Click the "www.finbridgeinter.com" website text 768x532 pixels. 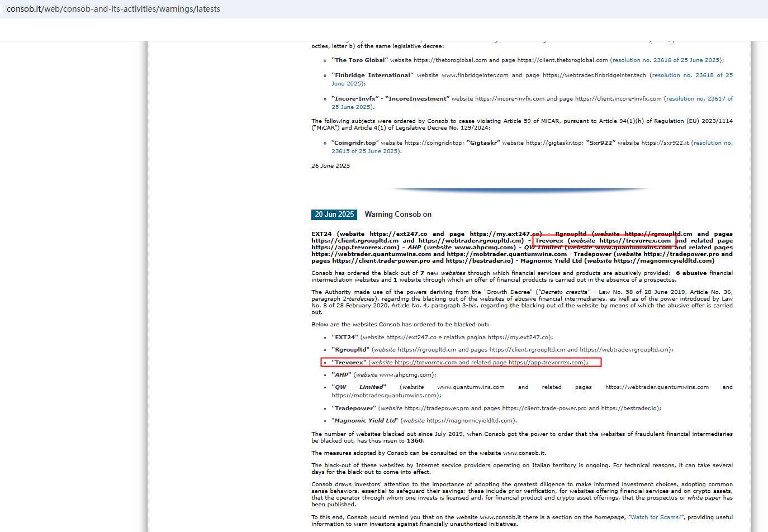click(x=475, y=75)
